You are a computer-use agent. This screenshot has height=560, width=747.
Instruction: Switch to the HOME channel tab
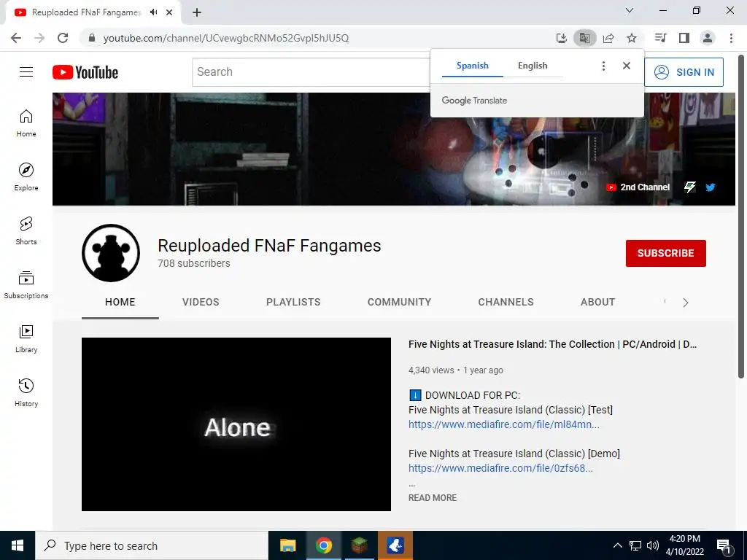pyautogui.click(x=120, y=303)
